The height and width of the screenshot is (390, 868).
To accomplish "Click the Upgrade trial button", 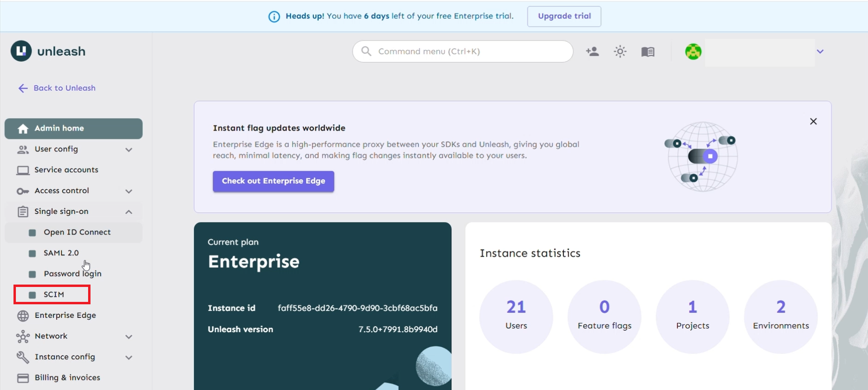I will click(x=564, y=16).
